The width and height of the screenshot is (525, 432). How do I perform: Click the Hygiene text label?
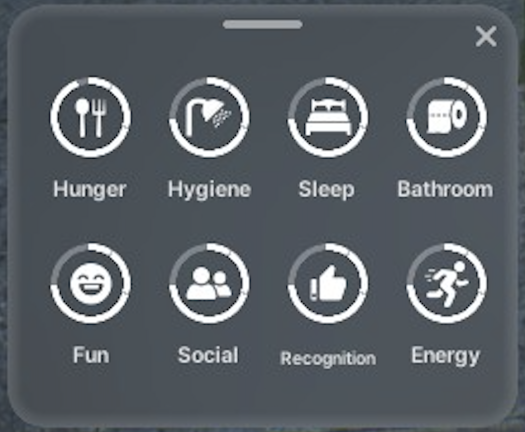(x=209, y=190)
